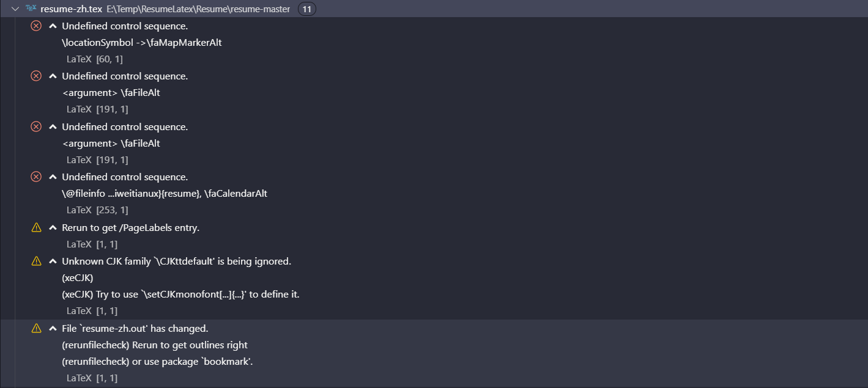The image size is (868, 388).
Task: Click the warning icon on CJKttdefault message
Action: (35, 261)
